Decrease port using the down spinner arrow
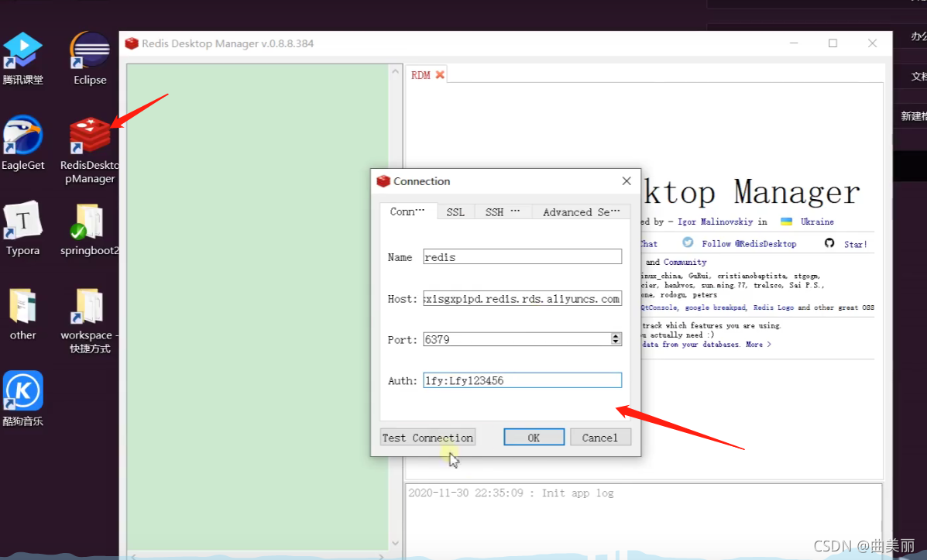The image size is (927, 560). [616, 343]
